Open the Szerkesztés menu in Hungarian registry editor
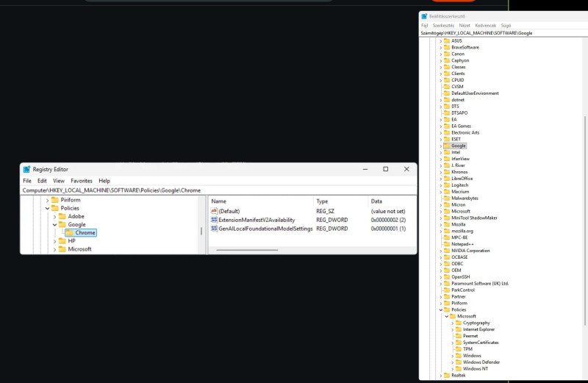 coord(443,26)
